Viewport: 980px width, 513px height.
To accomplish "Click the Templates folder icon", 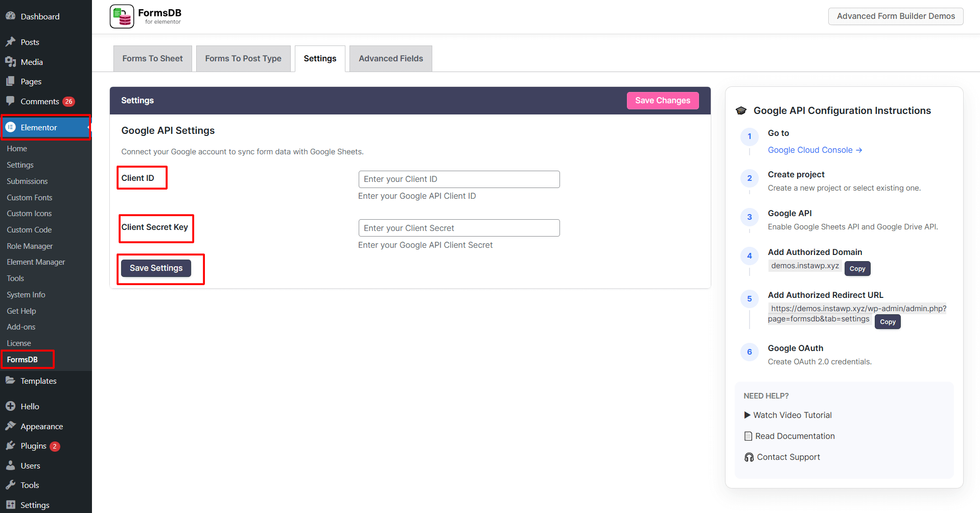I will point(10,381).
